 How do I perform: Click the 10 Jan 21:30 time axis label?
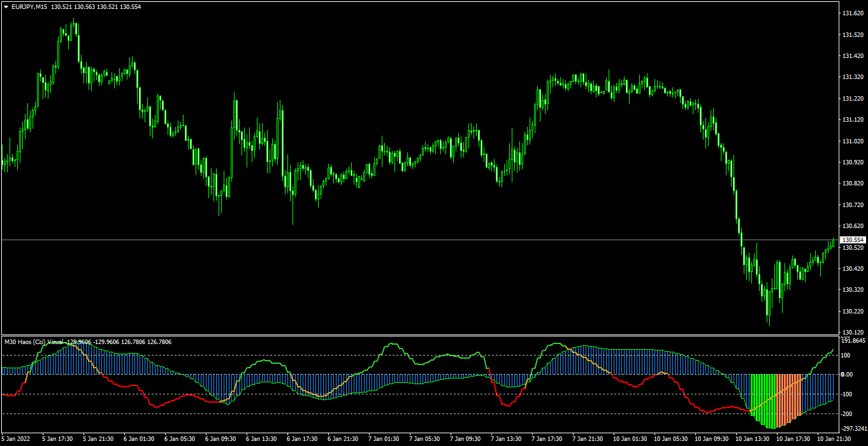[833, 439]
